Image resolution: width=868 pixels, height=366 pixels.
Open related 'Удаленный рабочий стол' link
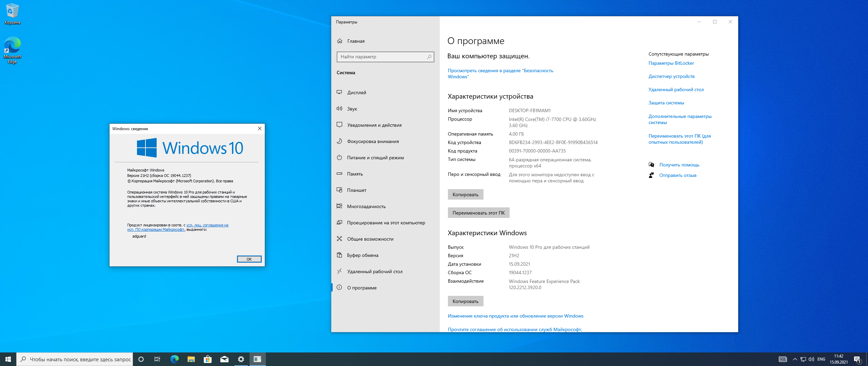(x=676, y=89)
